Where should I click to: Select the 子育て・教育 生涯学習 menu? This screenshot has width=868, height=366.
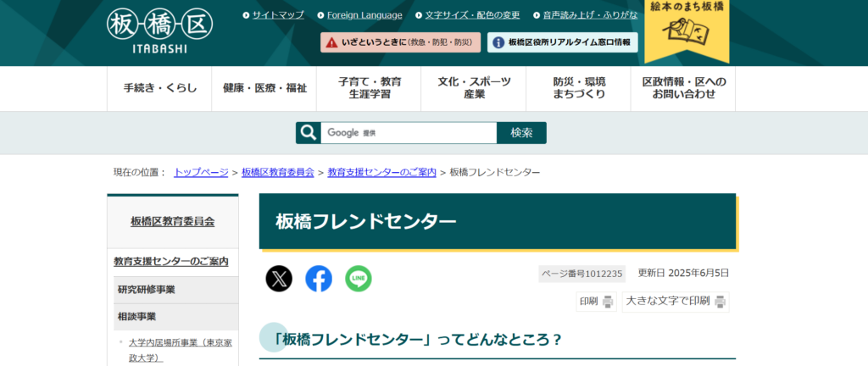[370, 88]
